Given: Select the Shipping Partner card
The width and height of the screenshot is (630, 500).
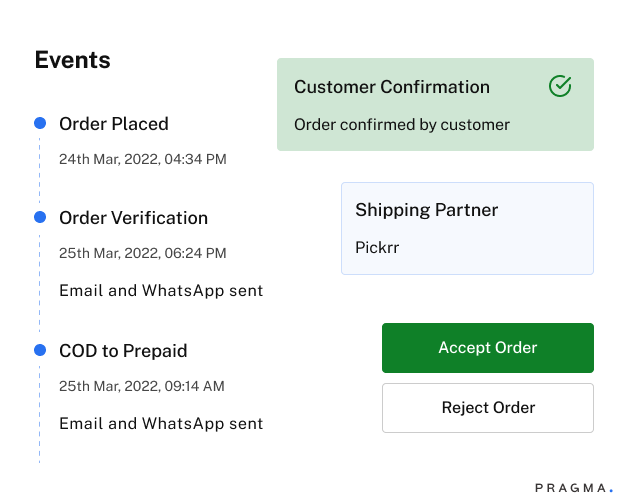Looking at the screenshot, I should 467,228.
